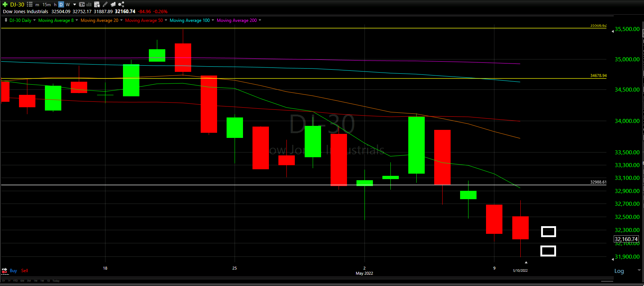Click the Sell link
Viewport: 644px width, 286px height.
click(x=24, y=271)
